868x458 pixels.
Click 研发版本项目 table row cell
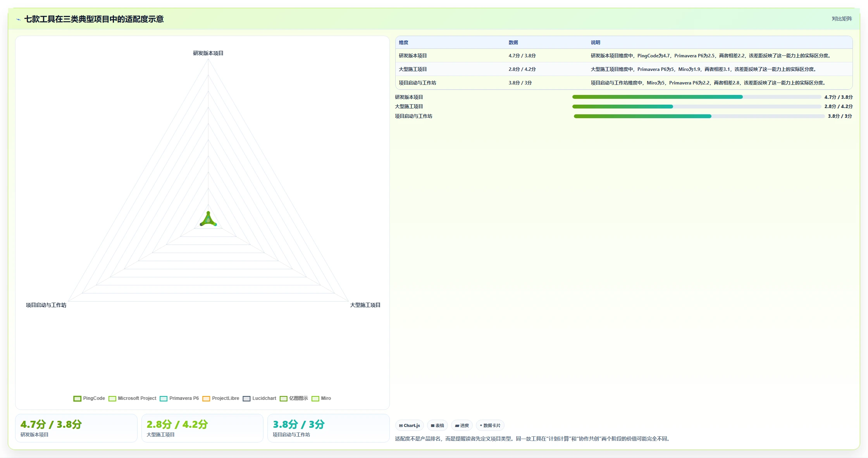(413, 56)
